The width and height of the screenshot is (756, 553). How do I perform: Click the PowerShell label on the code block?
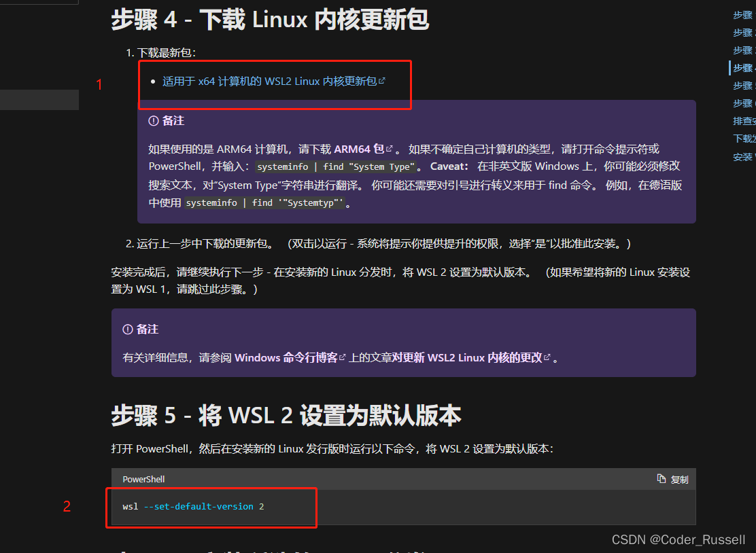(143, 480)
